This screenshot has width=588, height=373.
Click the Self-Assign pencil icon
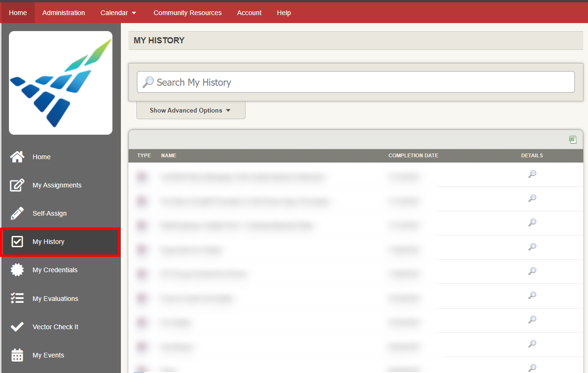[x=17, y=213]
